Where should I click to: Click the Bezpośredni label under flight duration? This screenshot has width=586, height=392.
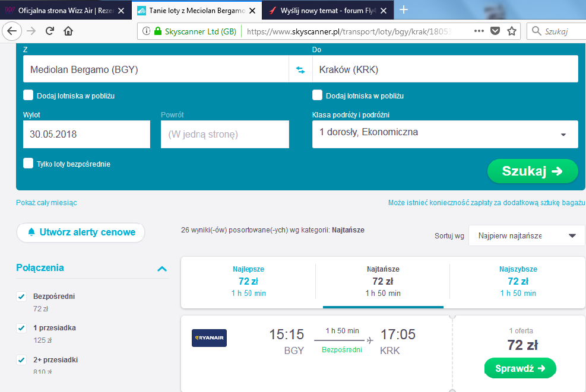tap(342, 350)
